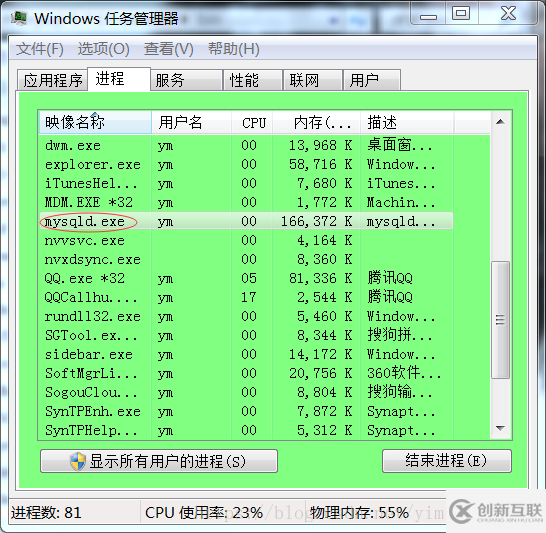Switch to the 服务 tab
The width and height of the screenshot is (546, 533).
187,80
